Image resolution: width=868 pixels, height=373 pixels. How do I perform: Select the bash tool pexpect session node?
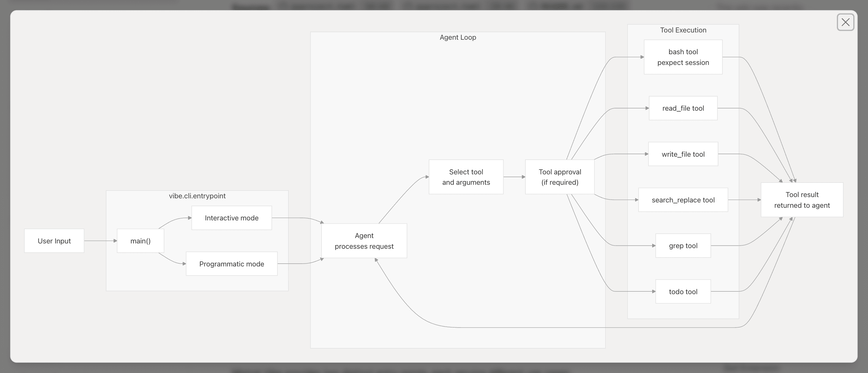pyautogui.click(x=683, y=57)
